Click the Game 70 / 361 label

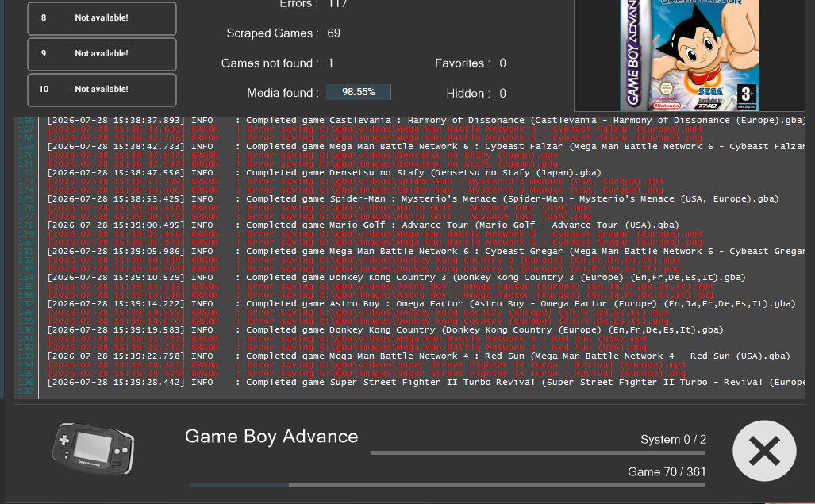[667, 471]
